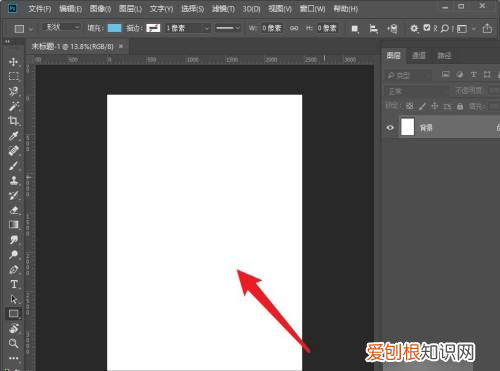Toggle lock transparent pixels
This screenshot has width=500, height=371.
[410, 106]
